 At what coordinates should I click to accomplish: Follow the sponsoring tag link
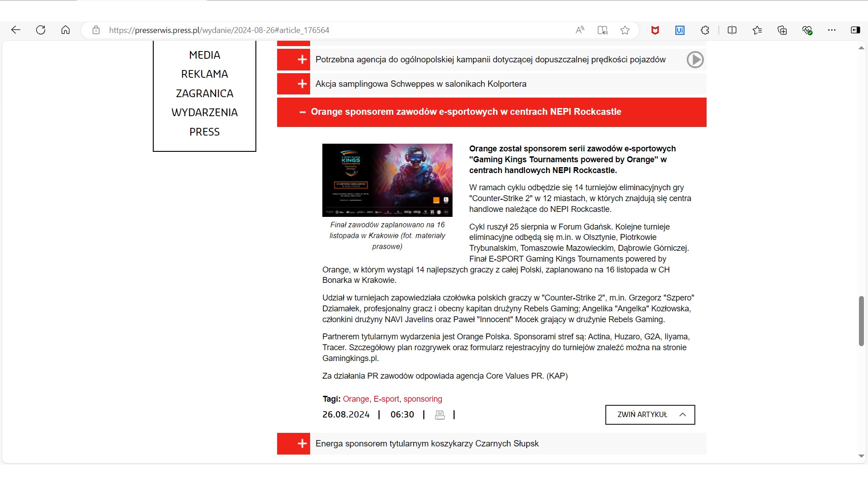coord(423,399)
